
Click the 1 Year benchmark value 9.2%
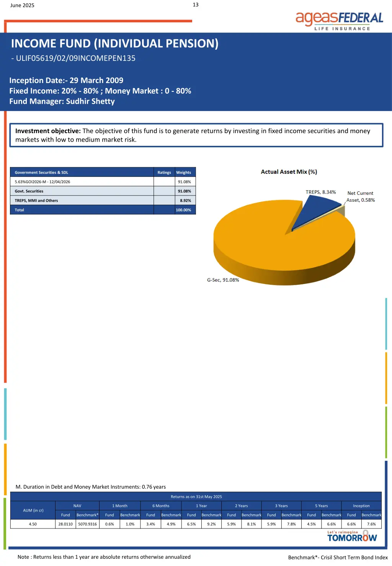pyautogui.click(x=211, y=524)
